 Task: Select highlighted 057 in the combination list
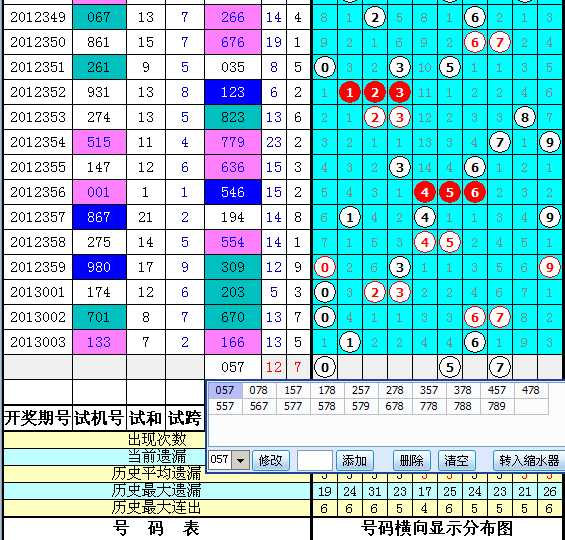224,390
